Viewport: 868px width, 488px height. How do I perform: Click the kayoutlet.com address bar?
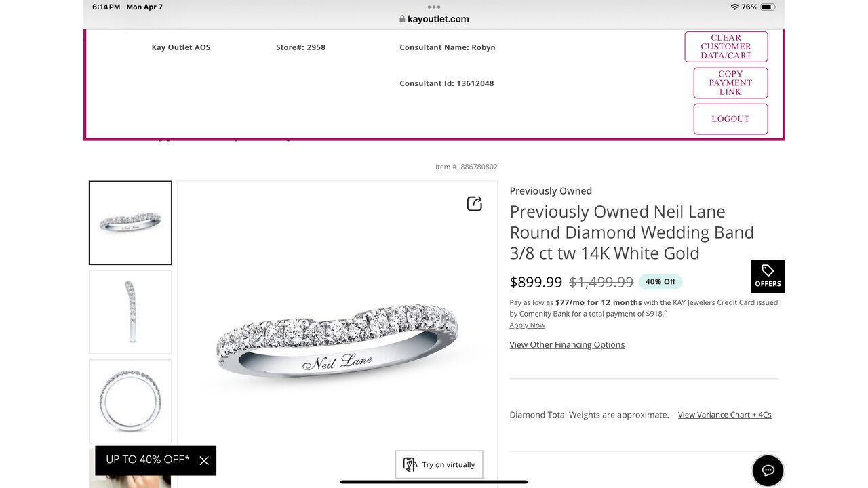[439, 19]
